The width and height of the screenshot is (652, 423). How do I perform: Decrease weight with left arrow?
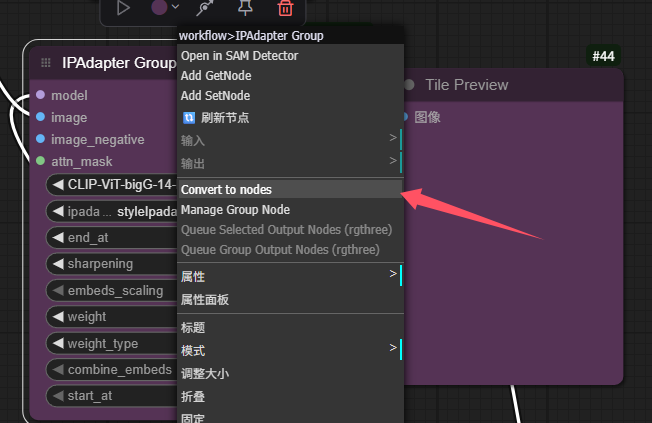58,317
